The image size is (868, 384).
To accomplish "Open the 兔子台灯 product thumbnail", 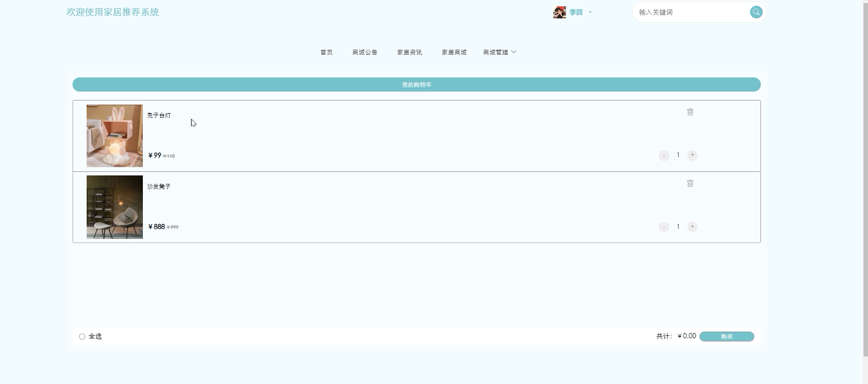I will click(x=115, y=136).
